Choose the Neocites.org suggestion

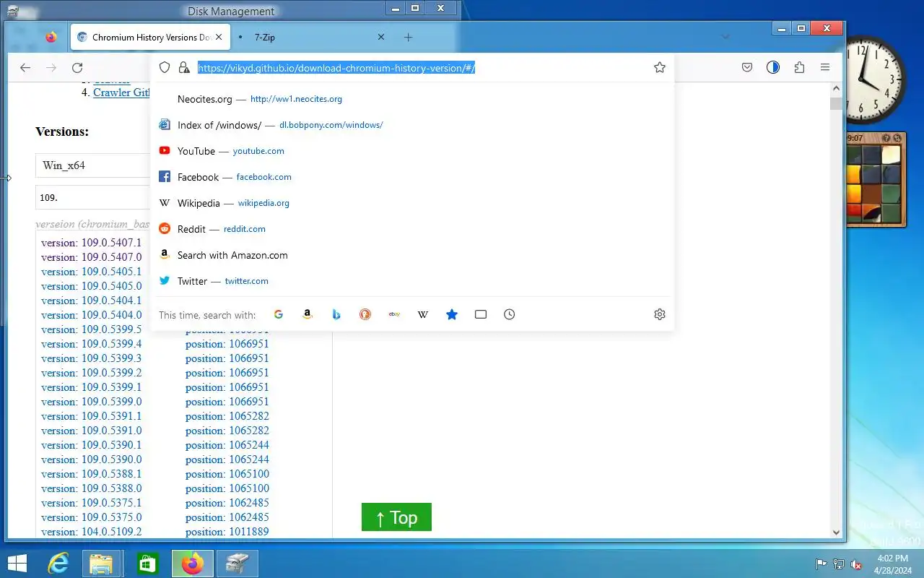tap(413, 99)
